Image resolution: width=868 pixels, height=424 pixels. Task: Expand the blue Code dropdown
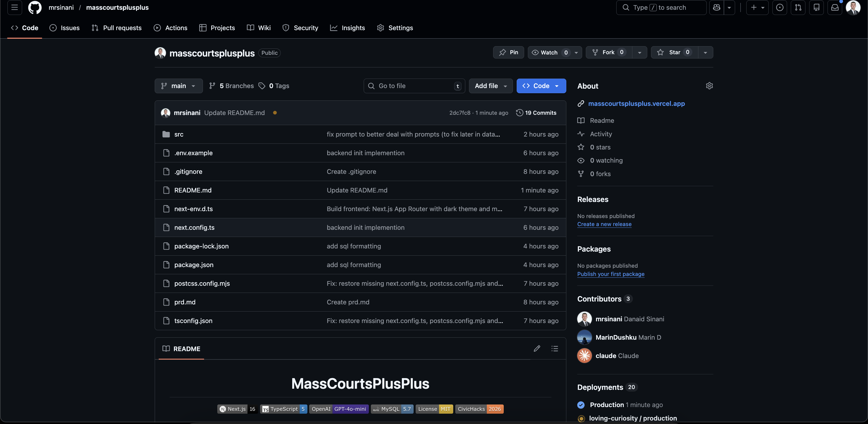541,86
